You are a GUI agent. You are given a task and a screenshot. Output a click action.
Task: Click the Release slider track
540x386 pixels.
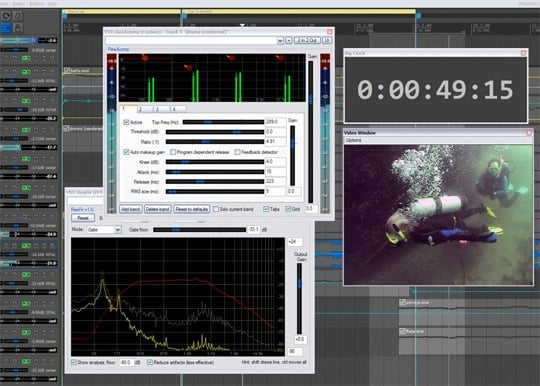(x=215, y=181)
